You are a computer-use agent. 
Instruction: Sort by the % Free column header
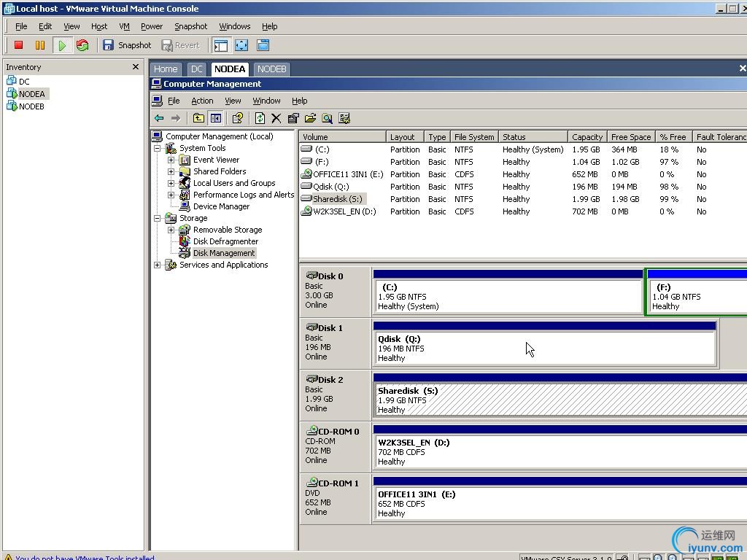coord(673,136)
